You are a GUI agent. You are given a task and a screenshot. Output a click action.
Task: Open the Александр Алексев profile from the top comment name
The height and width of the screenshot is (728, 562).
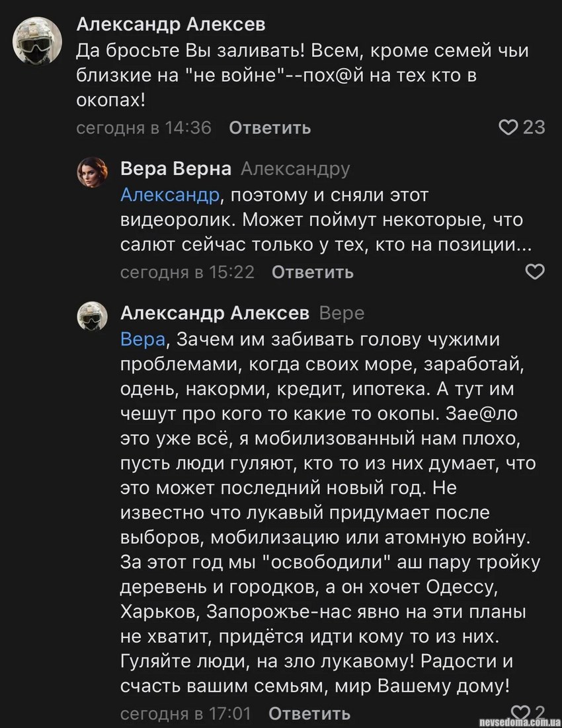(171, 24)
